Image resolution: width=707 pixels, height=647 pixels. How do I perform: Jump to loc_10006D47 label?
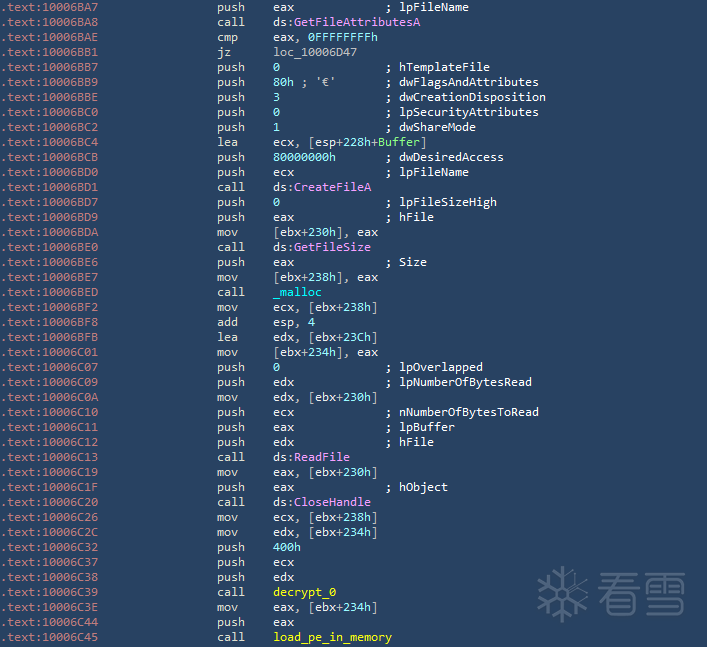315,52
